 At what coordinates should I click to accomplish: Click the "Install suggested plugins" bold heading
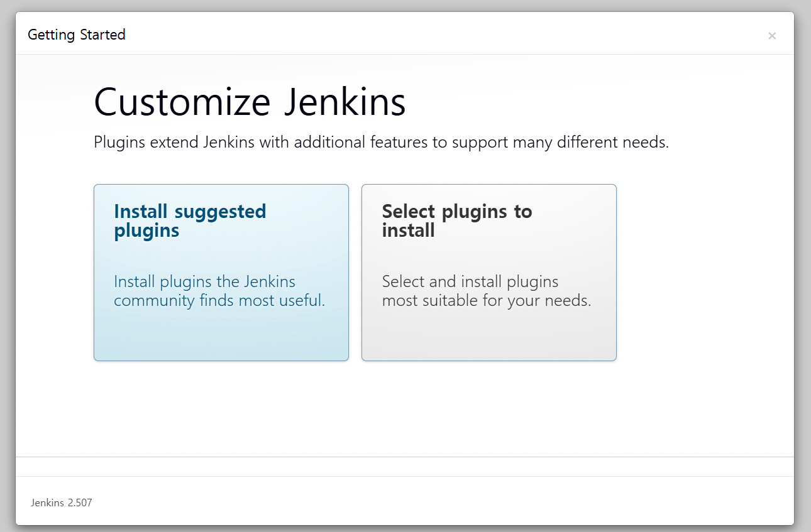[190, 220]
